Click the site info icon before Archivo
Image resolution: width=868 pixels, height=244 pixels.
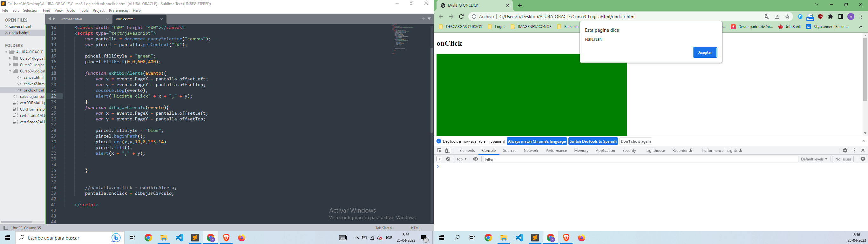pyautogui.click(x=474, y=17)
